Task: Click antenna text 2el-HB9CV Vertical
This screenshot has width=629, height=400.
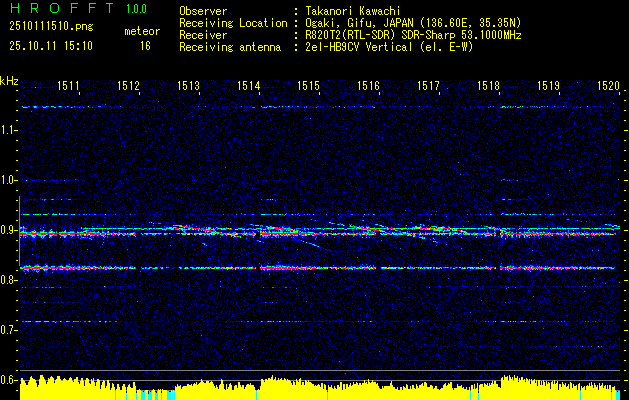Action: (x=359, y=47)
